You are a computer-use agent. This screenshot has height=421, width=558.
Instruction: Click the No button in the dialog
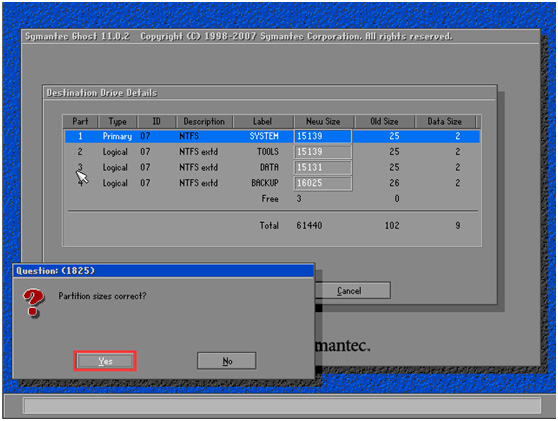(227, 361)
